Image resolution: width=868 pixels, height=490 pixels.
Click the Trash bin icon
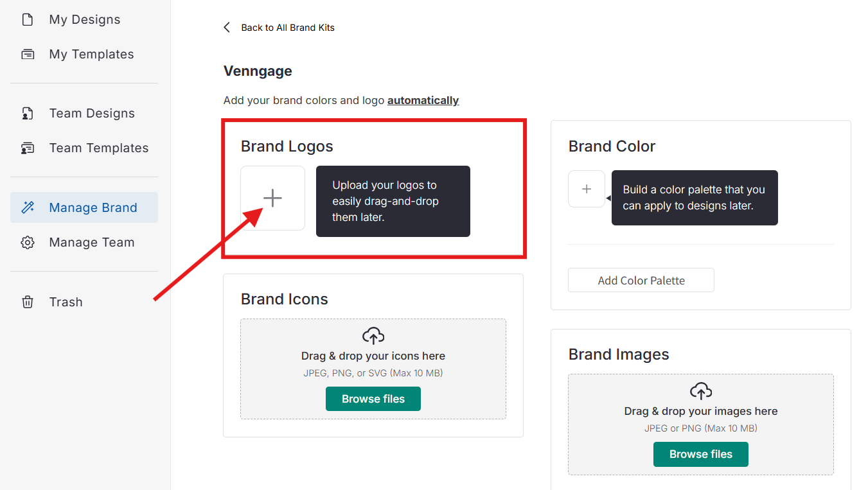(x=28, y=302)
